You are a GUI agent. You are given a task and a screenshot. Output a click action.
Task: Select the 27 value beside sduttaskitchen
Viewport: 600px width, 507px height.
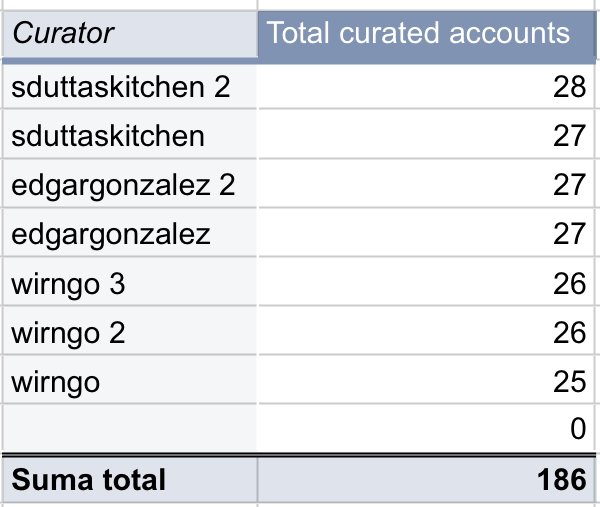click(427, 134)
